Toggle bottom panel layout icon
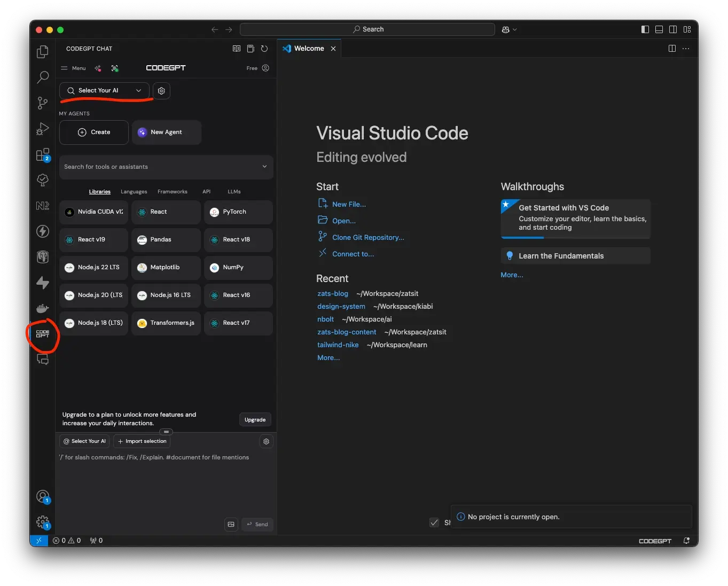The image size is (728, 586). click(659, 29)
